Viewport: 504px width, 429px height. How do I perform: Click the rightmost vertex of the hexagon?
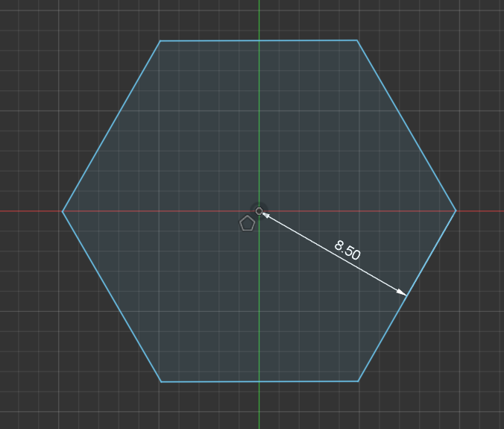click(456, 210)
